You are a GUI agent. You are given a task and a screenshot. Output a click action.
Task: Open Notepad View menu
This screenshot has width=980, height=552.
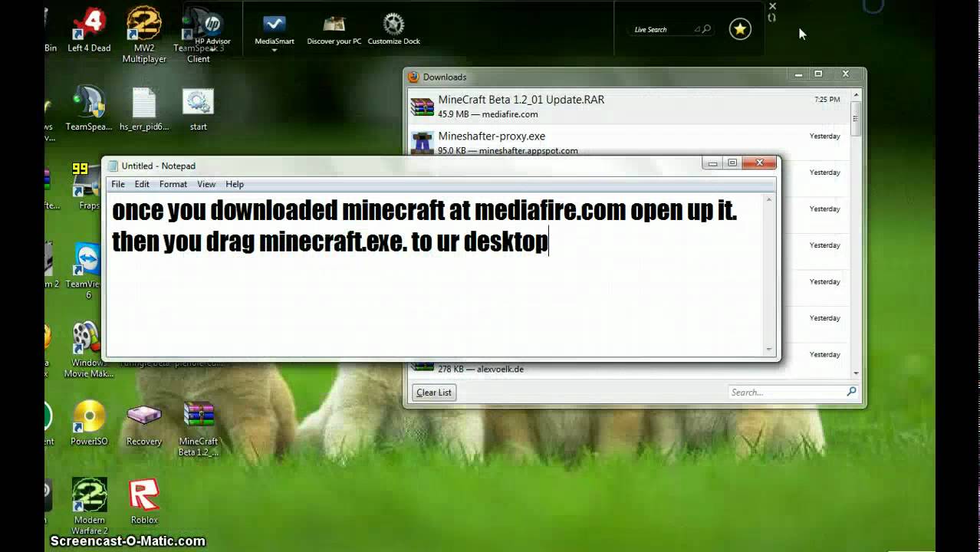[206, 184]
